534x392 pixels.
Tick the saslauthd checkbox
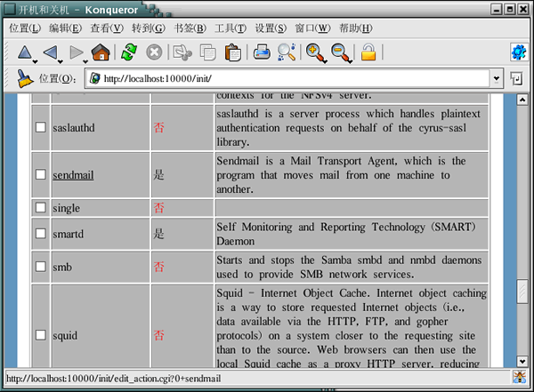pos(41,127)
